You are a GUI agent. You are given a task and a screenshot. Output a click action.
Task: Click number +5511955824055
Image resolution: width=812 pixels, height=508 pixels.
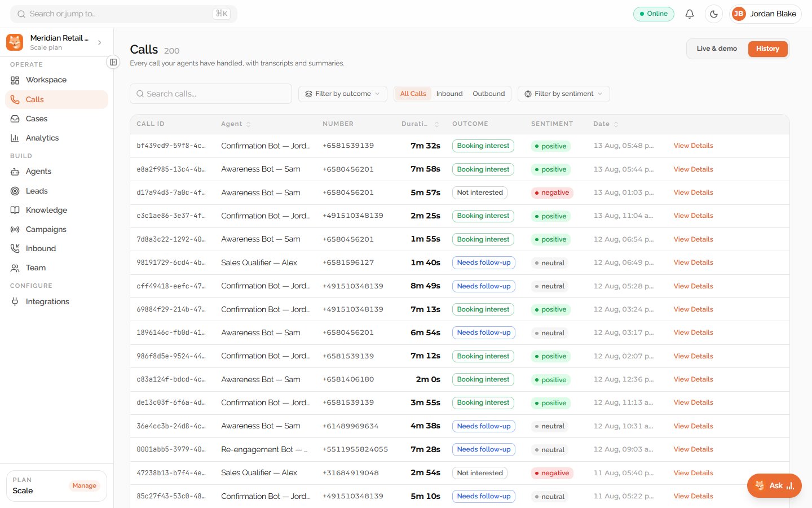click(x=355, y=449)
